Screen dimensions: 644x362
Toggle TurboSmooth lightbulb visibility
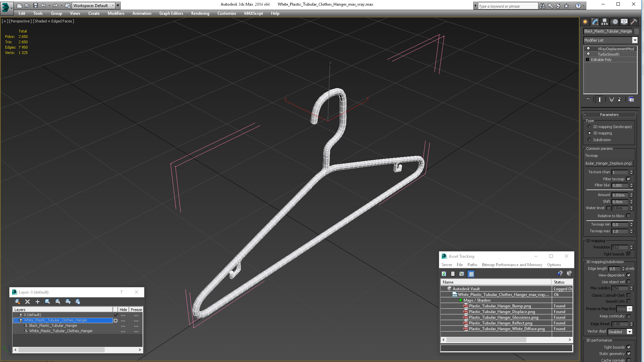[588, 54]
